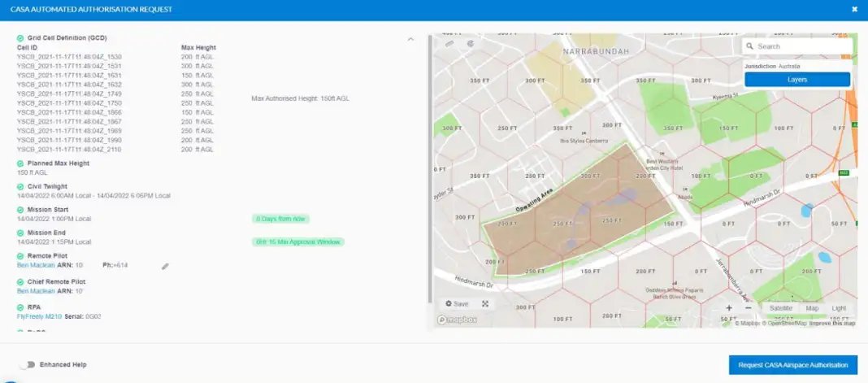Click the Save gear button on the map
The height and width of the screenshot is (383, 868).
(x=456, y=303)
